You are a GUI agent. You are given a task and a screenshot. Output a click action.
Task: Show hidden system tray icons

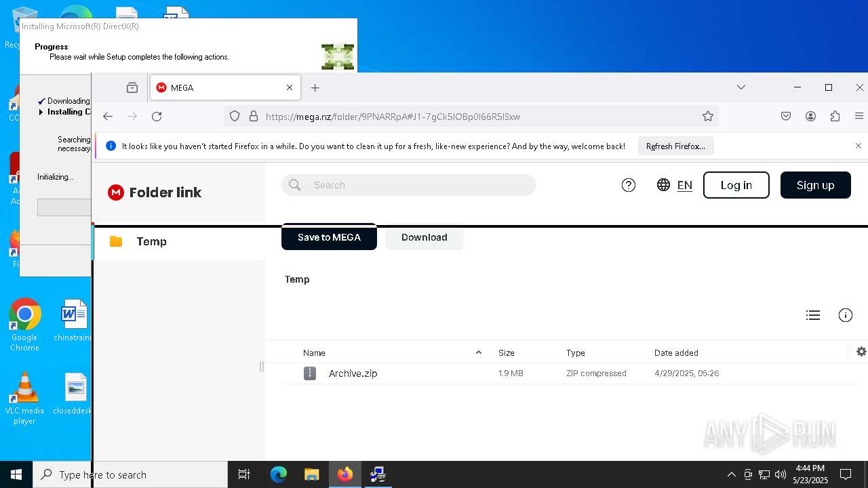click(x=731, y=474)
